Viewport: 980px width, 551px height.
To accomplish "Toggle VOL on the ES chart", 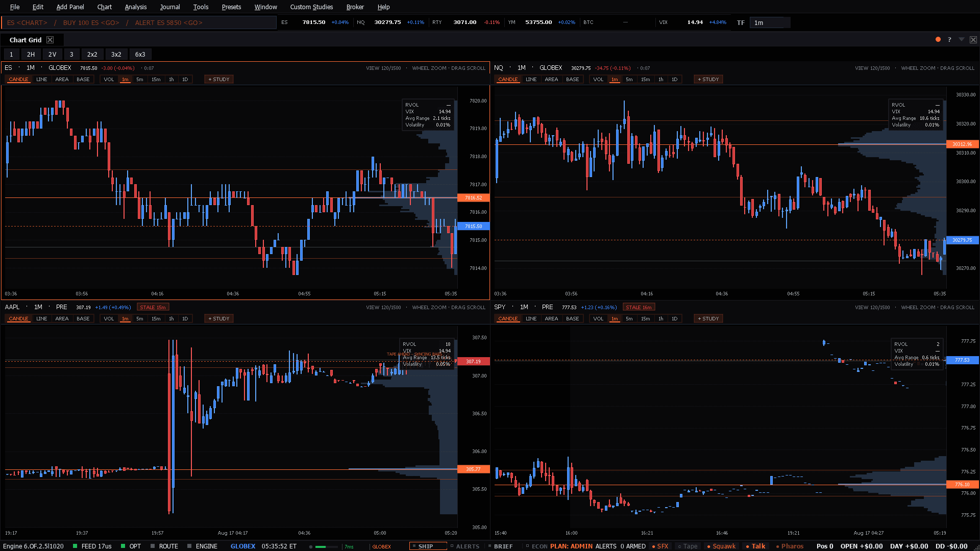I will pyautogui.click(x=109, y=79).
